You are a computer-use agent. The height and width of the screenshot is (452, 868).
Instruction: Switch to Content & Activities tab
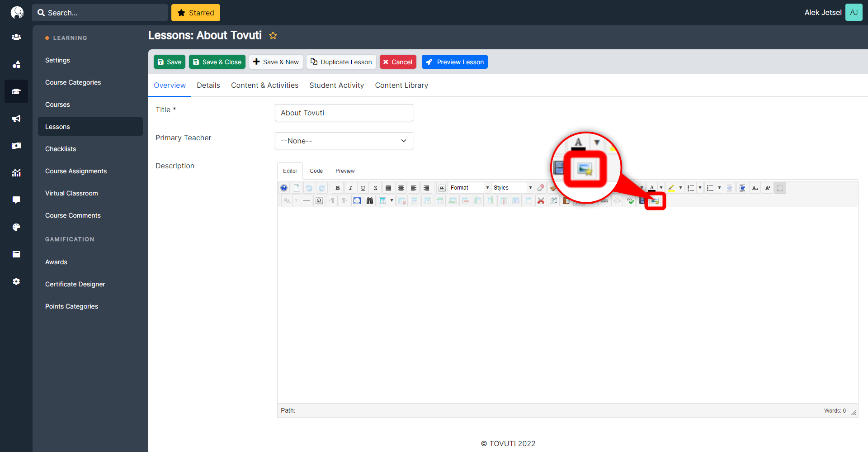[x=264, y=85]
